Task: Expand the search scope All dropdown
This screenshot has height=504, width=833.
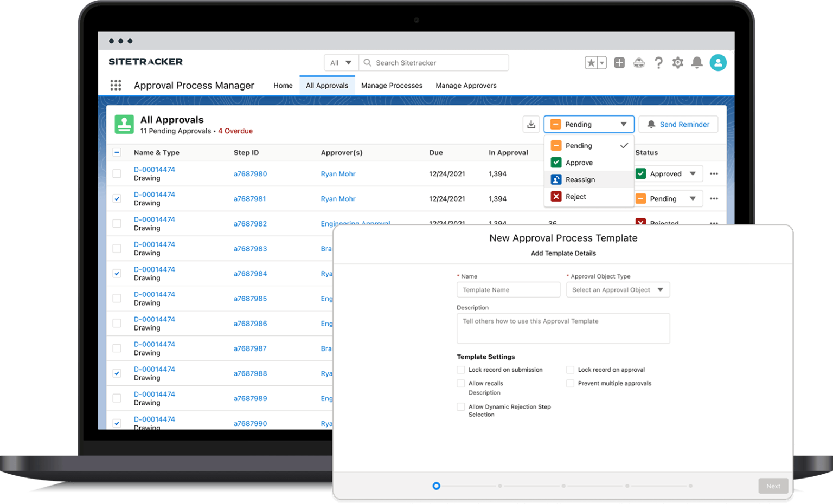Action: 340,62
